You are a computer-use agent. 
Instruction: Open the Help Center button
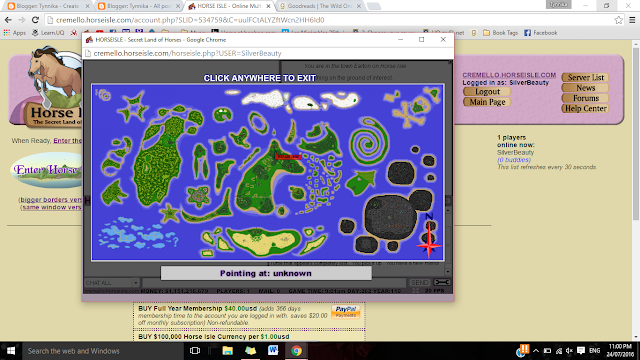[x=585, y=109]
